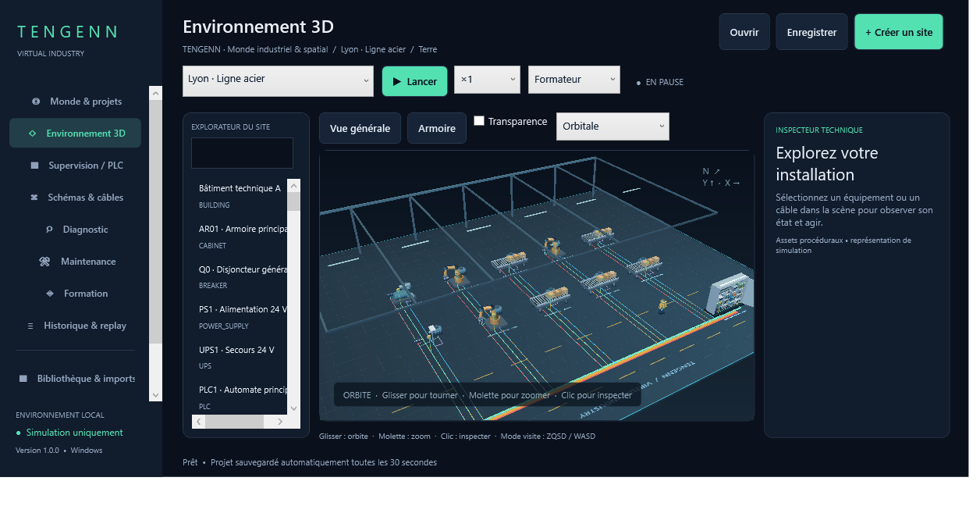Open the Formateur role dropdown
Viewport: 980px width, 506px height.
click(x=574, y=80)
